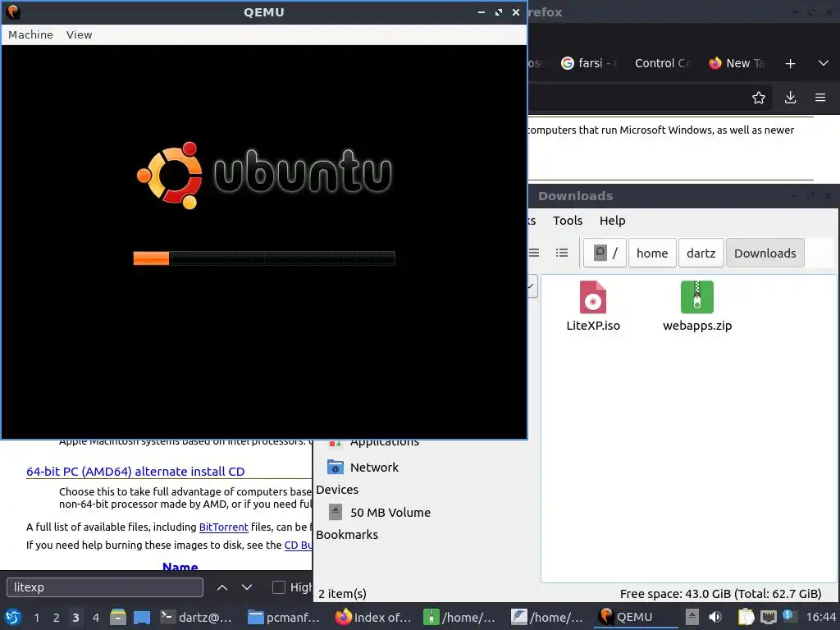840x630 pixels.
Task: Switch to the farsi Google tab in Firefox
Action: coord(589,63)
